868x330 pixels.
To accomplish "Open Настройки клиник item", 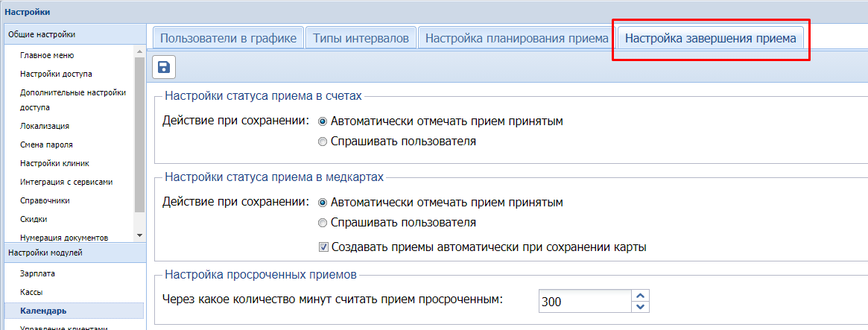I will click(55, 163).
